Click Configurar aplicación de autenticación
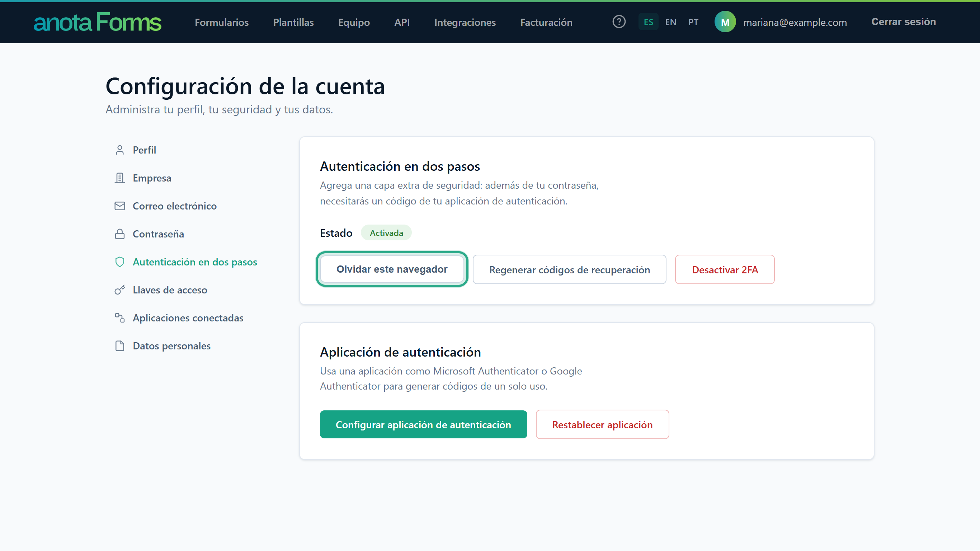 click(x=423, y=424)
